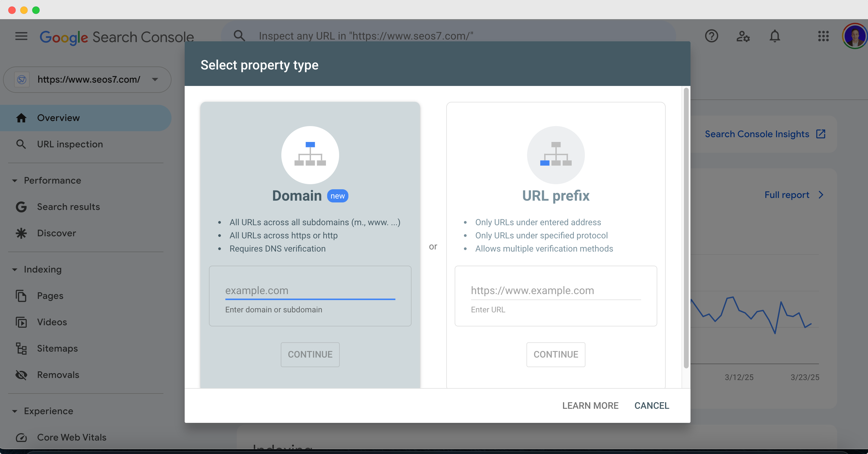The width and height of the screenshot is (868, 454).
Task: Click the Pages document icon
Action: click(21, 296)
